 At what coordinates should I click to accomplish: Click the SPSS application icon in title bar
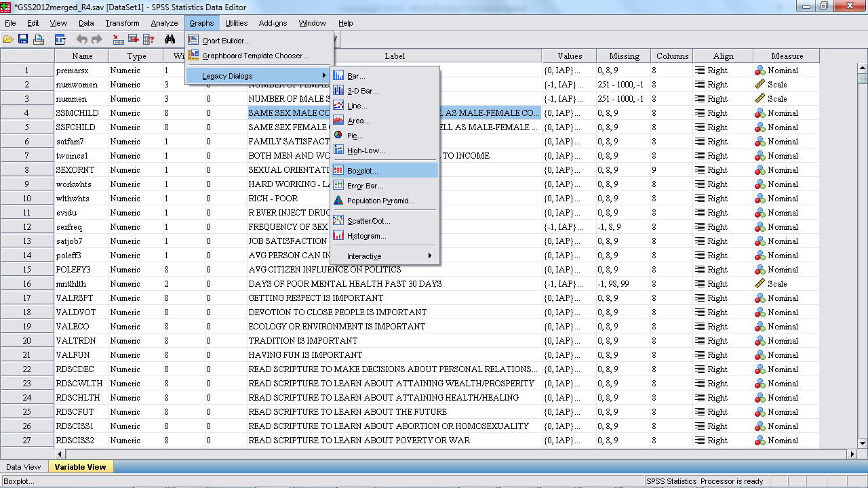click(7, 6)
